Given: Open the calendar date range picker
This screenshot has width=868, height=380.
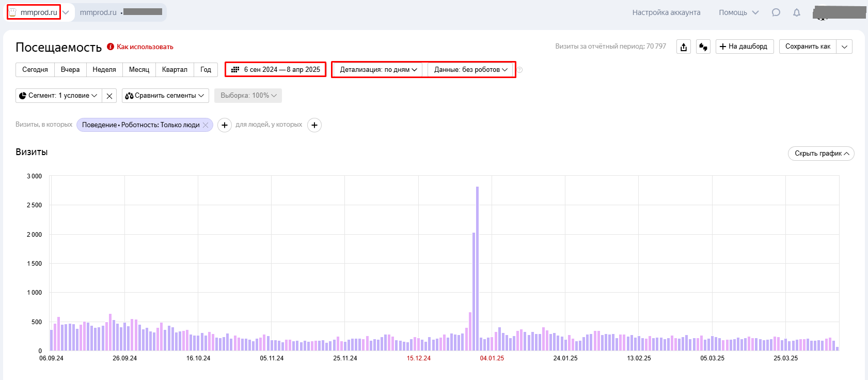Looking at the screenshot, I should [276, 69].
